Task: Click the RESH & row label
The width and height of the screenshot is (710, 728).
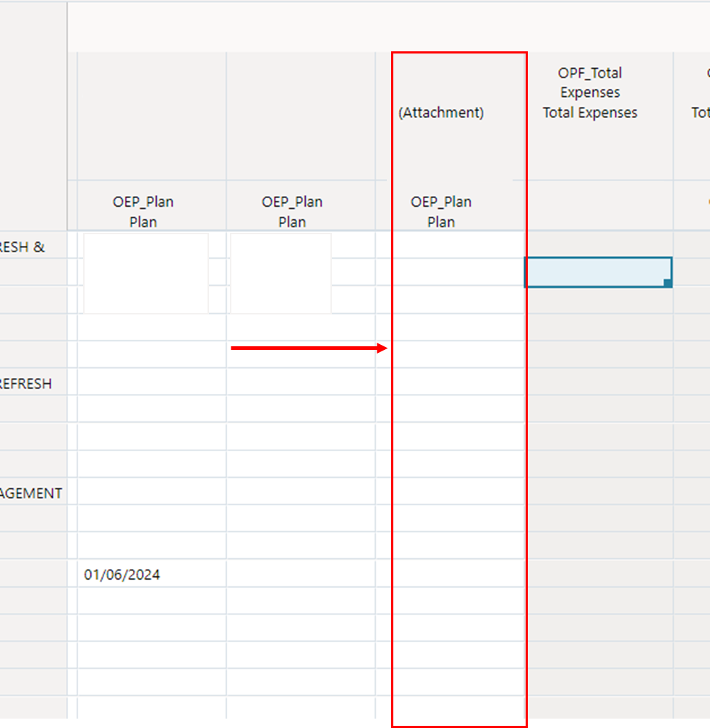Action: (24, 247)
